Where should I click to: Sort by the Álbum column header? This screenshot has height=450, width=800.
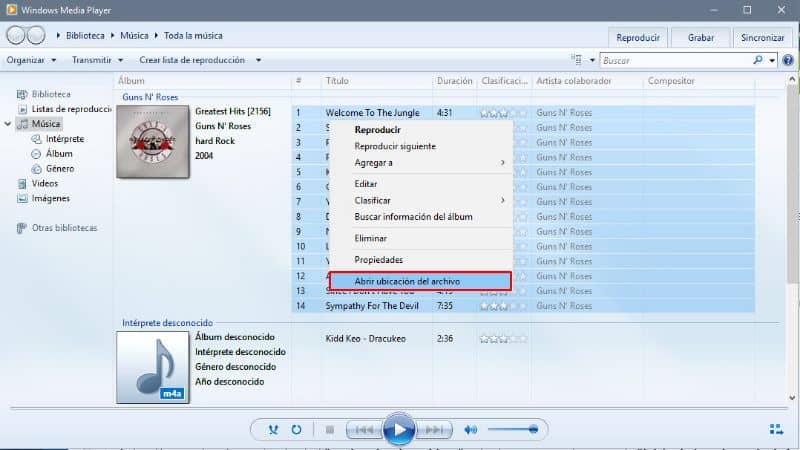(131, 81)
